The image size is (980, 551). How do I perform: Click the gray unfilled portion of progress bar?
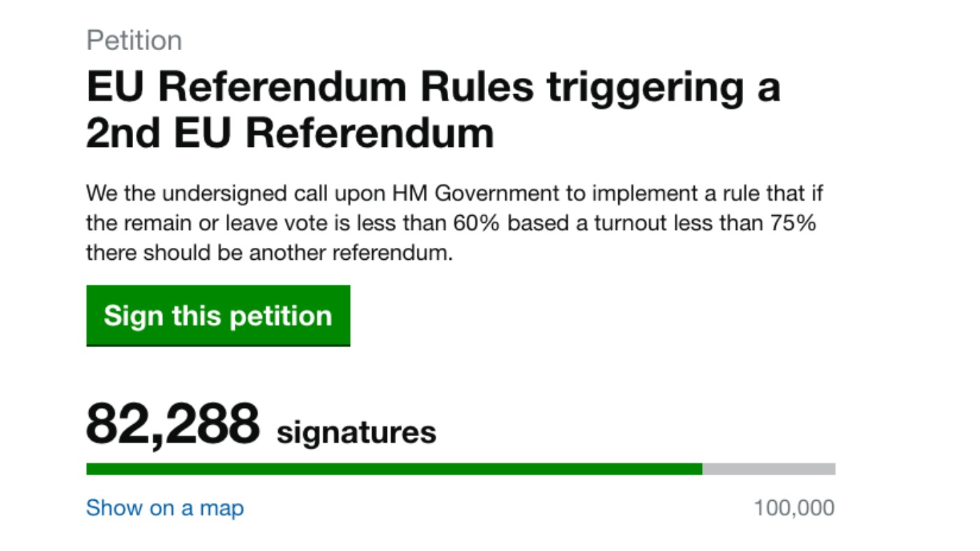tap(769, 469)
